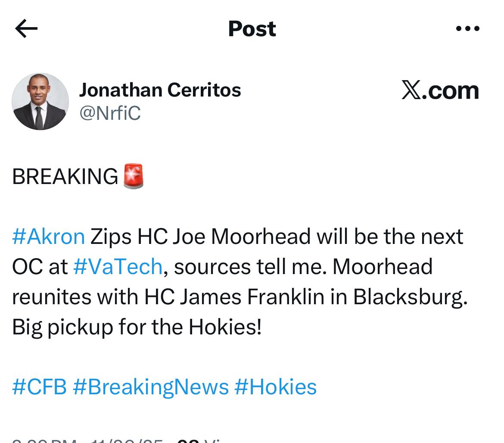Open the @NrfiC handle

[x=110, y=113]
